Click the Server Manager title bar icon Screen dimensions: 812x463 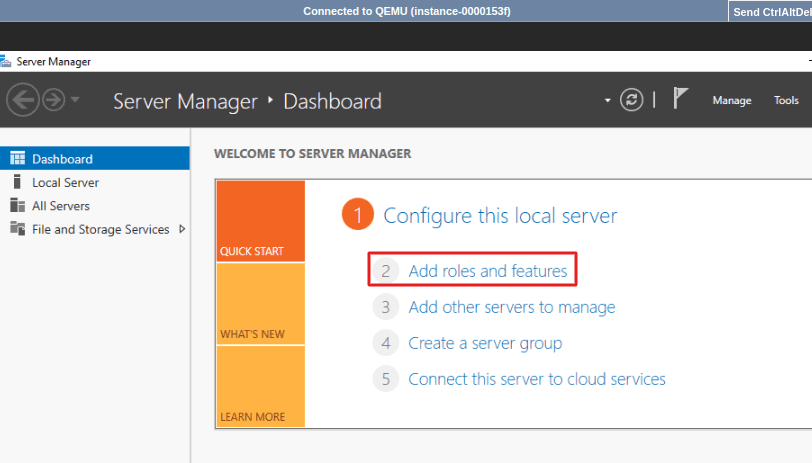tap(6, 61)
